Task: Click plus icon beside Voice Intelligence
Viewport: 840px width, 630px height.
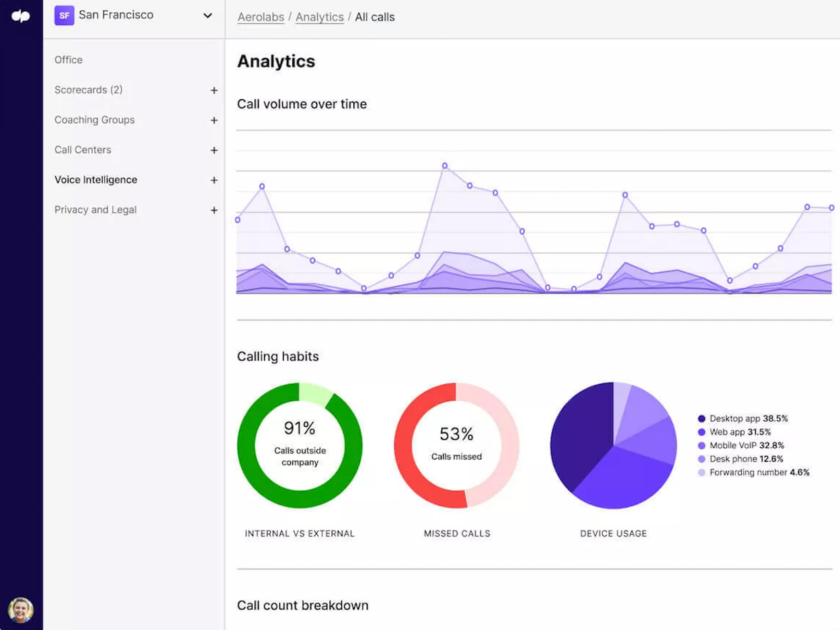Action: [214, 180]
